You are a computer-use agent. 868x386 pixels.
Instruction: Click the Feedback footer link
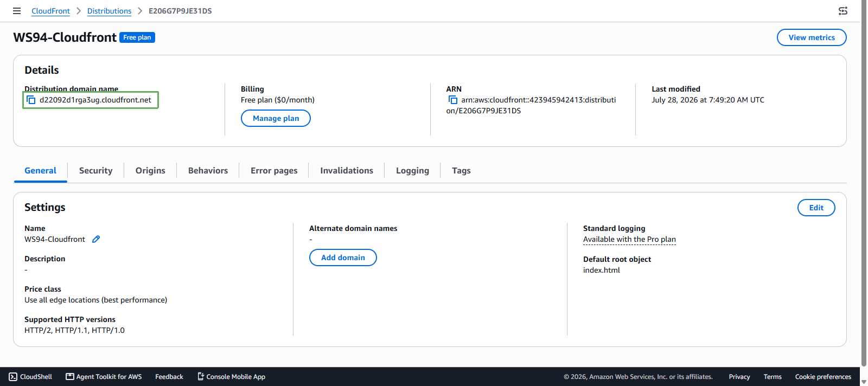click(x=169, y=377)
